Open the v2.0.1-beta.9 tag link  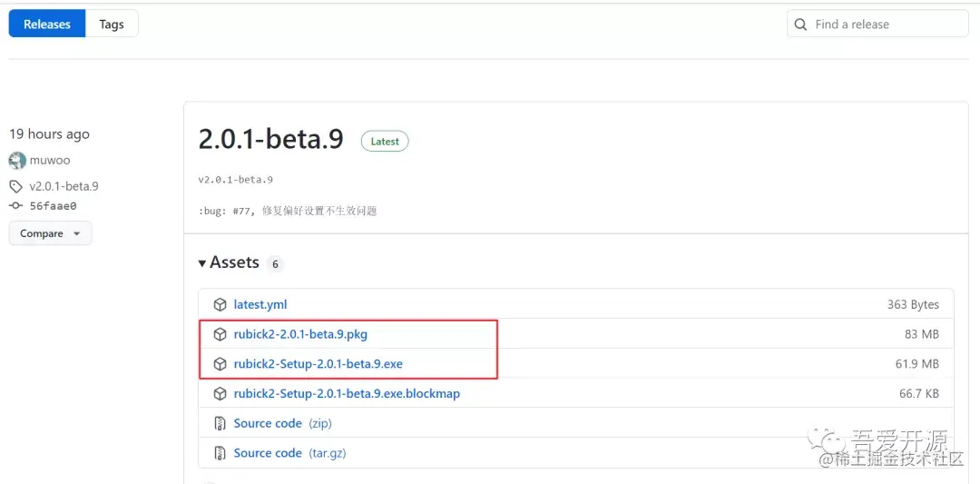coord(64,186)
